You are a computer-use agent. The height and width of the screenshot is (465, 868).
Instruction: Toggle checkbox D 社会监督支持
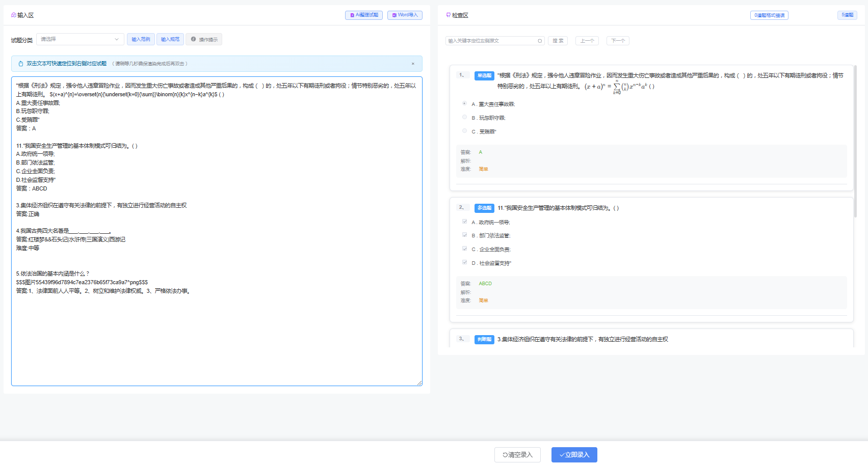[x=464, y=262]
